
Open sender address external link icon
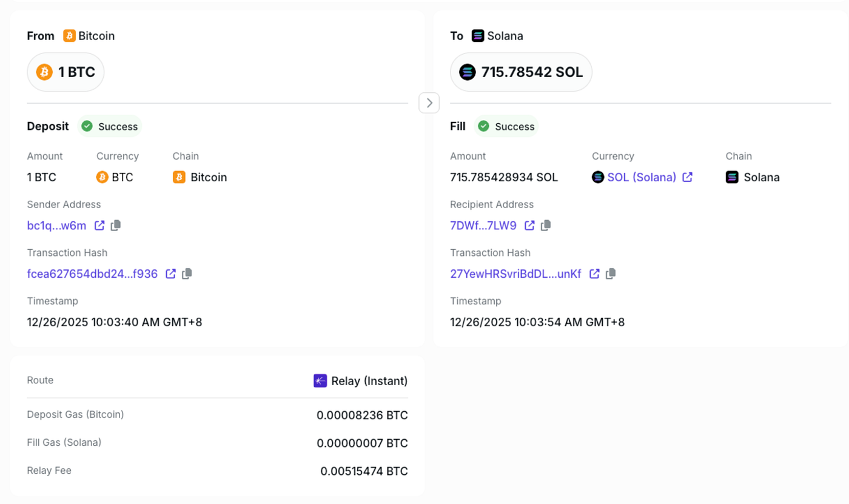pyautogui.click(x=99, y=226)
